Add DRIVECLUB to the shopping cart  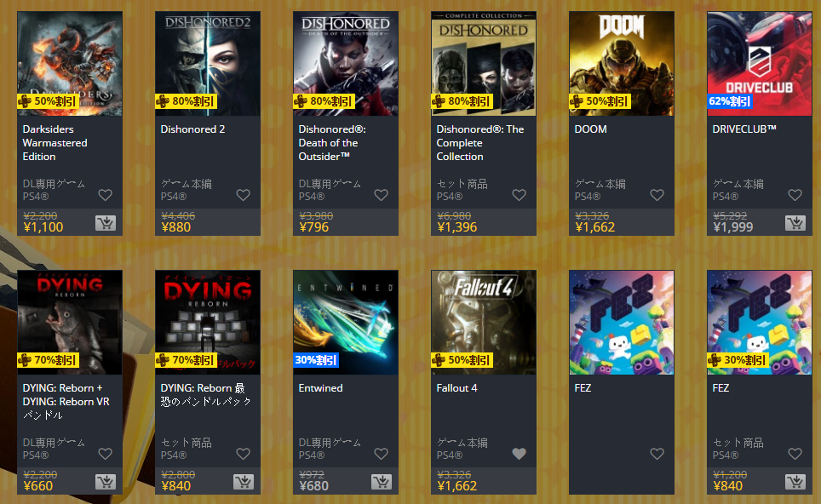795,223
